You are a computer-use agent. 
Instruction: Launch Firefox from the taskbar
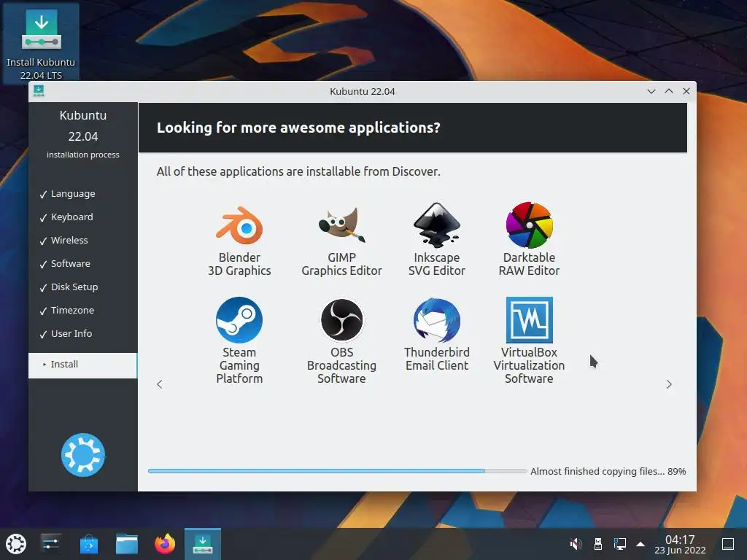point(165,544)
